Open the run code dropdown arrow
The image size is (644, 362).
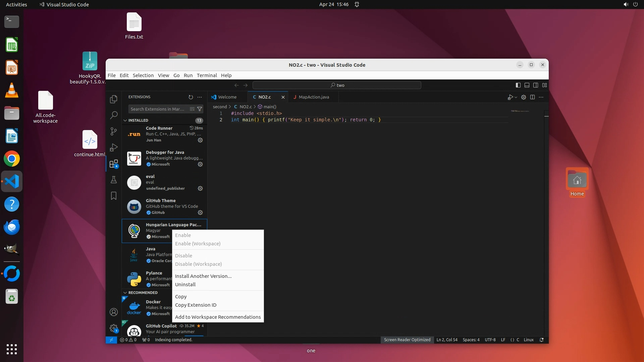coord(516,97)
